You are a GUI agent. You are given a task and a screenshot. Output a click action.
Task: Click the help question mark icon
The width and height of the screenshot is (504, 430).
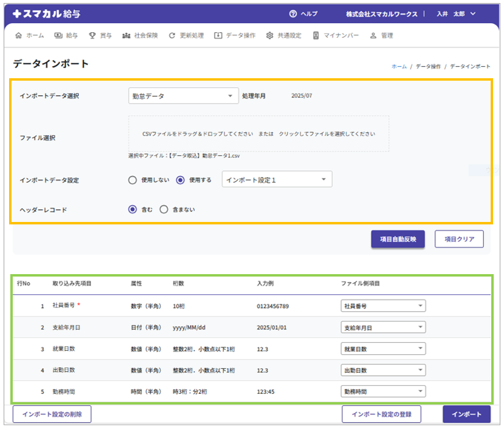(x=293, y=13)
